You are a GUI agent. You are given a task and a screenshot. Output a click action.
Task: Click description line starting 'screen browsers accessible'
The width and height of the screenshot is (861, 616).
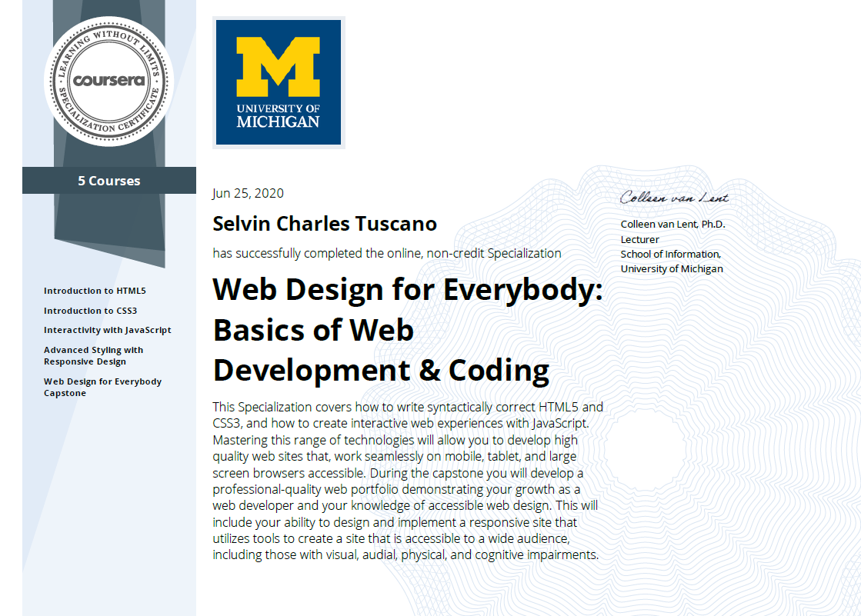point(398,473)
